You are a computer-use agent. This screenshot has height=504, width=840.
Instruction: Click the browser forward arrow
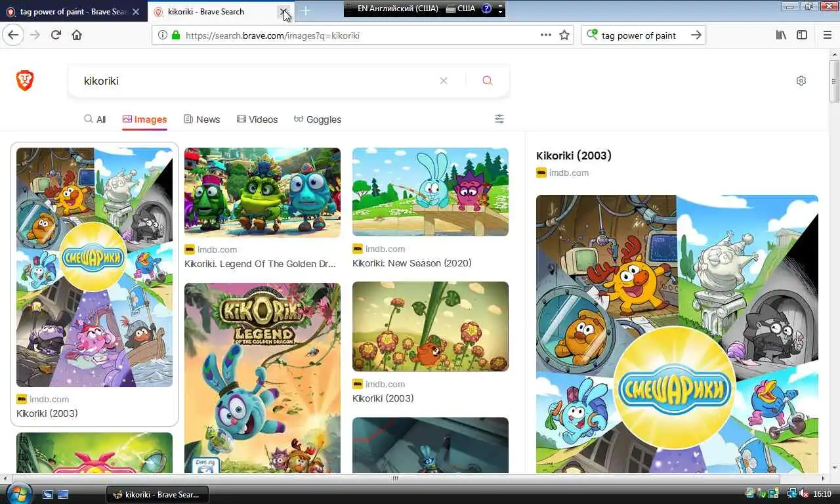tap(35, 35)
